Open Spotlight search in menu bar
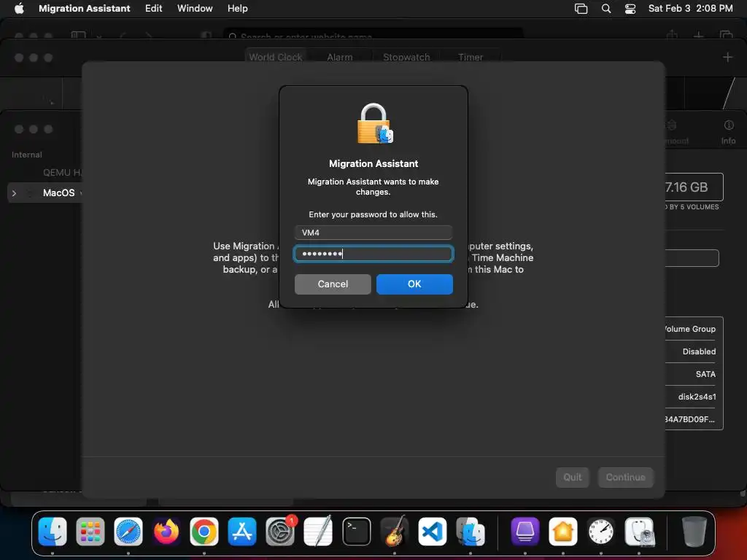The image size is (747, 560). click(606, 8)
